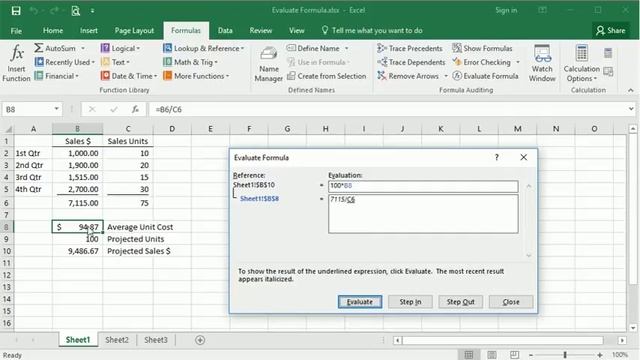Open Date & Time functions
The height and width of the screenshot is (360, 640).
129,76
